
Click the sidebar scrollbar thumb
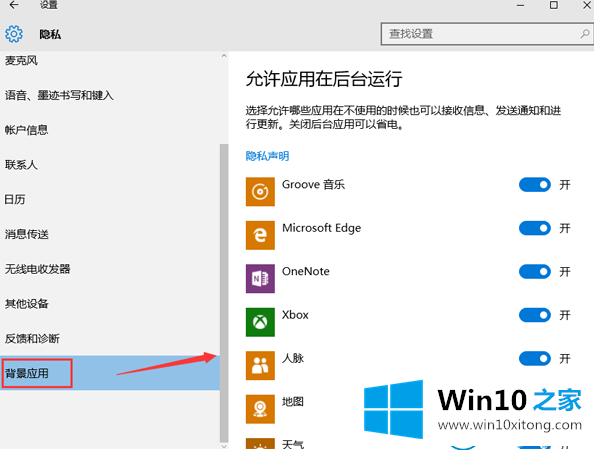click(x=224, y=293)
